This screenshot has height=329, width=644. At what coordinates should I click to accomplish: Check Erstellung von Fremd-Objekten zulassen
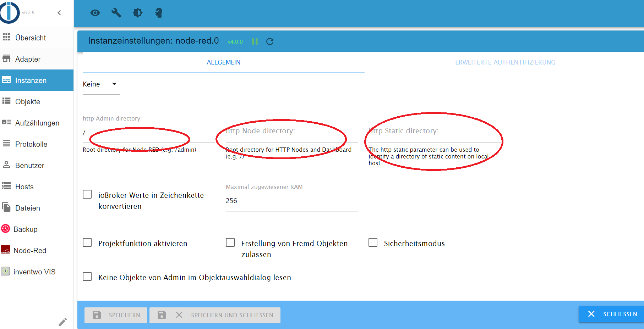(x=230, y=242)
